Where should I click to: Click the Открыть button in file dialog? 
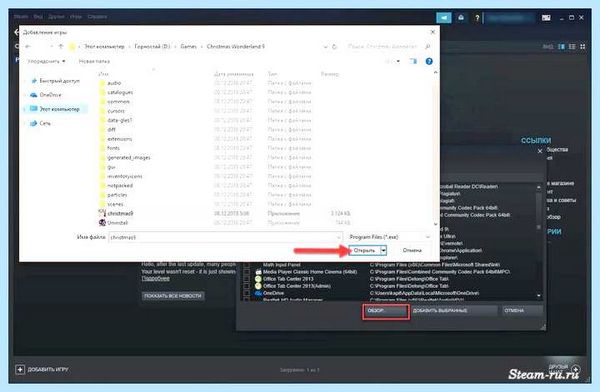click(x=364, y=250)
